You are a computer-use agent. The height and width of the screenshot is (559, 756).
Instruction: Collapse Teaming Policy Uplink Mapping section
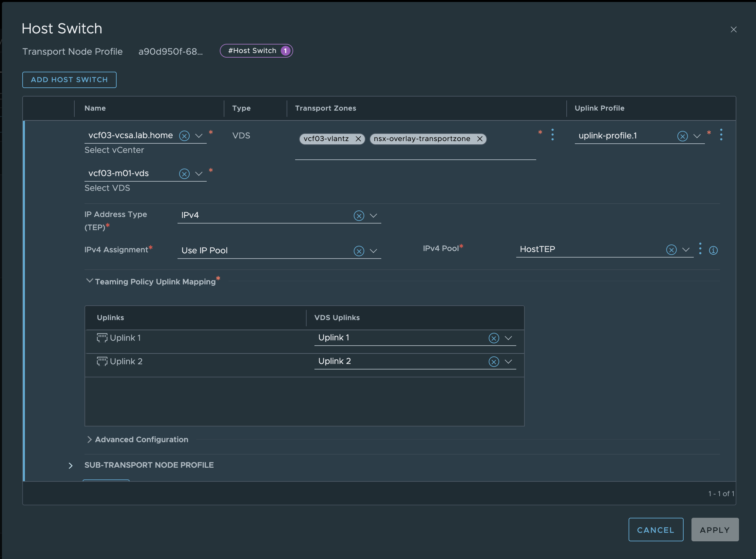pos(89,281)
